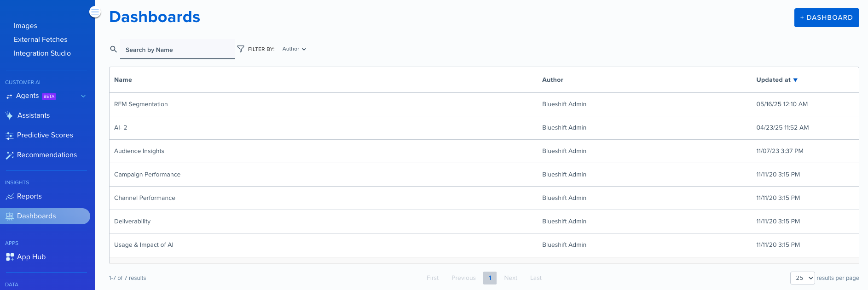868x290 pixels.
Task: Click the Dashboards page heading
Action: click(x=155, y=17)
